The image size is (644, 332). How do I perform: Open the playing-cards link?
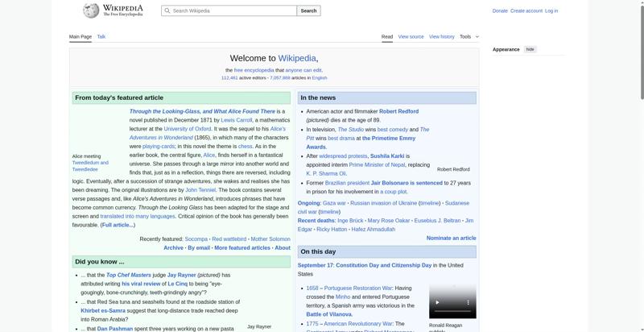pos(159,147)
